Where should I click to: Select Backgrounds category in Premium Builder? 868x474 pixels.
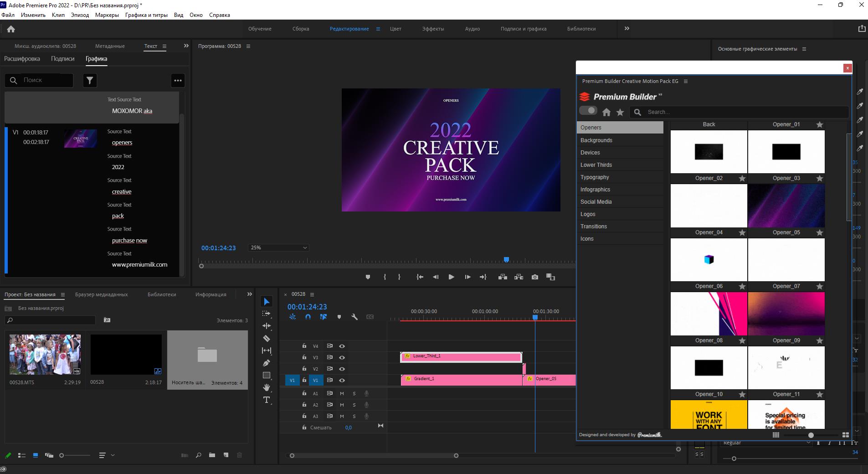point(620,140)
